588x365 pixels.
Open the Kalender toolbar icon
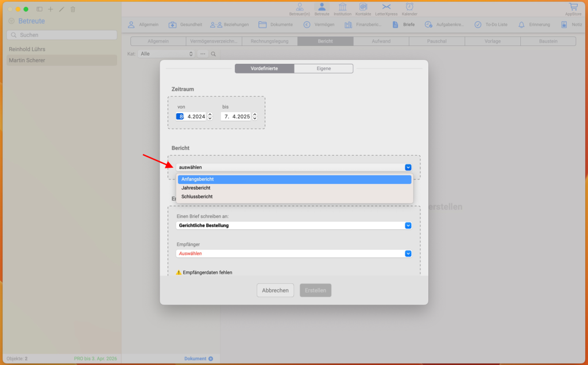[409, 7]
